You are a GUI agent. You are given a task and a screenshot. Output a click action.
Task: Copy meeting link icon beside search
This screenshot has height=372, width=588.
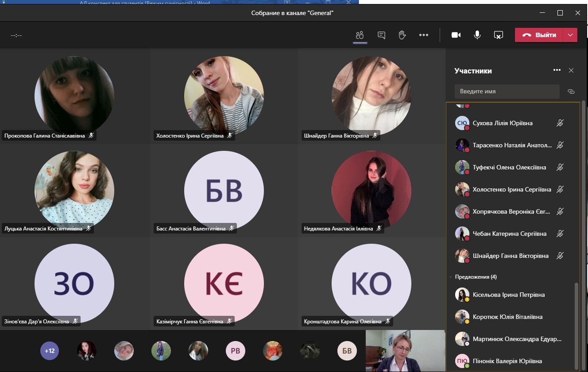click(x=571, y=92)
